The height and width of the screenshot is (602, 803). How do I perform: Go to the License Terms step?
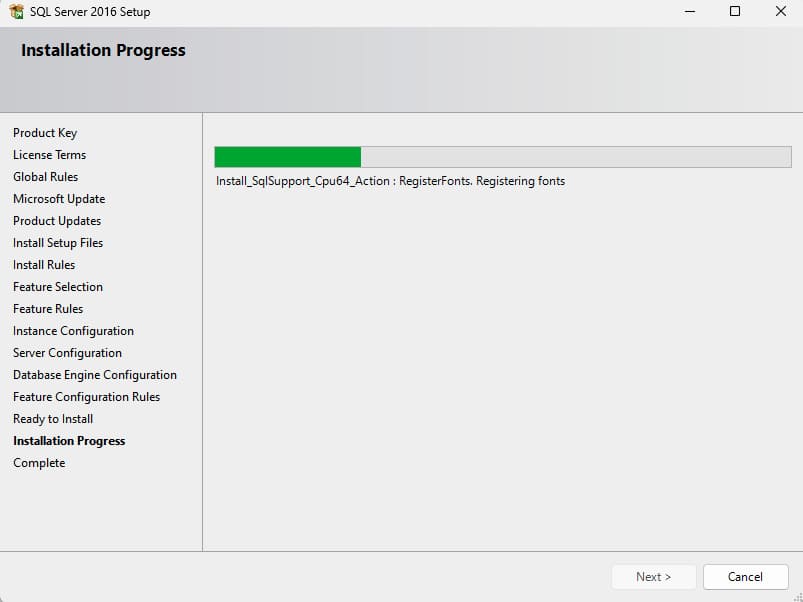(49, 155)
